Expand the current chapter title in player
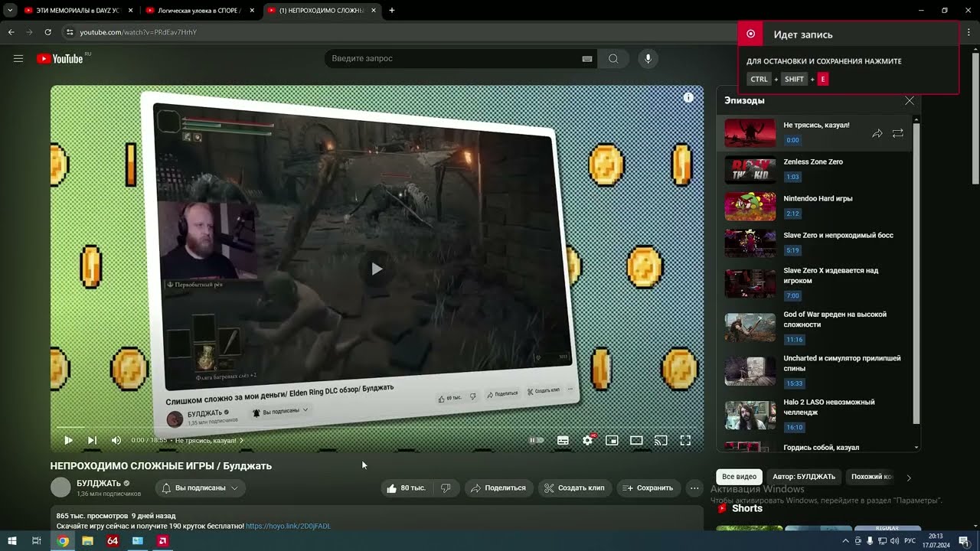The height and width of the screenshot is (551, 980). tap(210, 441)
